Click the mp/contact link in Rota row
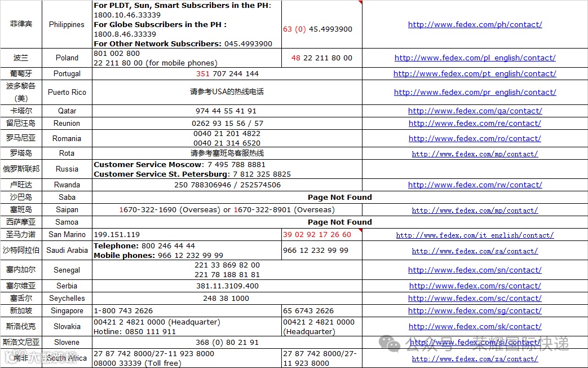The image size is (588, 368). coord(475,154)
